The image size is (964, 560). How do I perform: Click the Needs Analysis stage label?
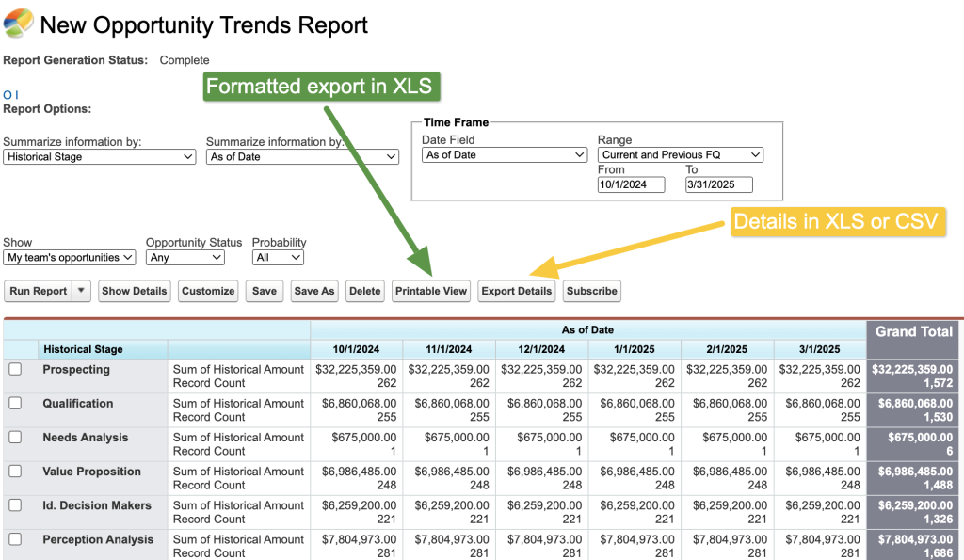86,437
